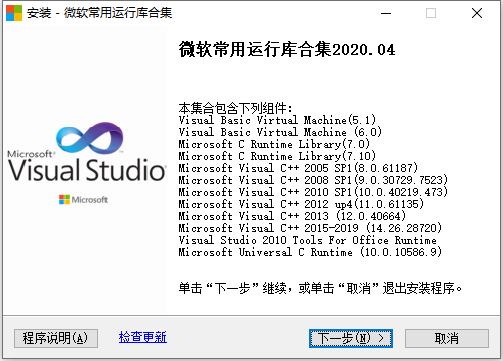
Task: Click the Microsoft Visual C++ 2005 SP1 line
Action: (298, 168)
